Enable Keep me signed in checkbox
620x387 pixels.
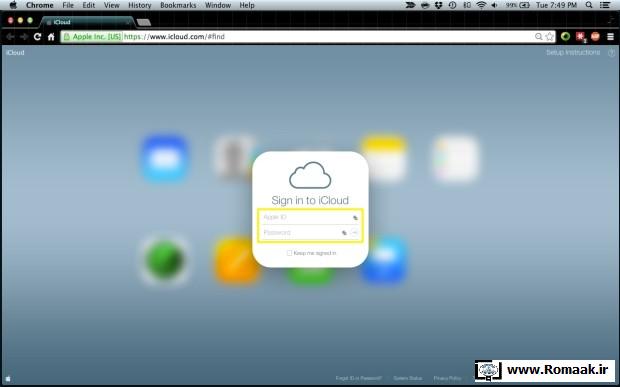click(289, 253)
